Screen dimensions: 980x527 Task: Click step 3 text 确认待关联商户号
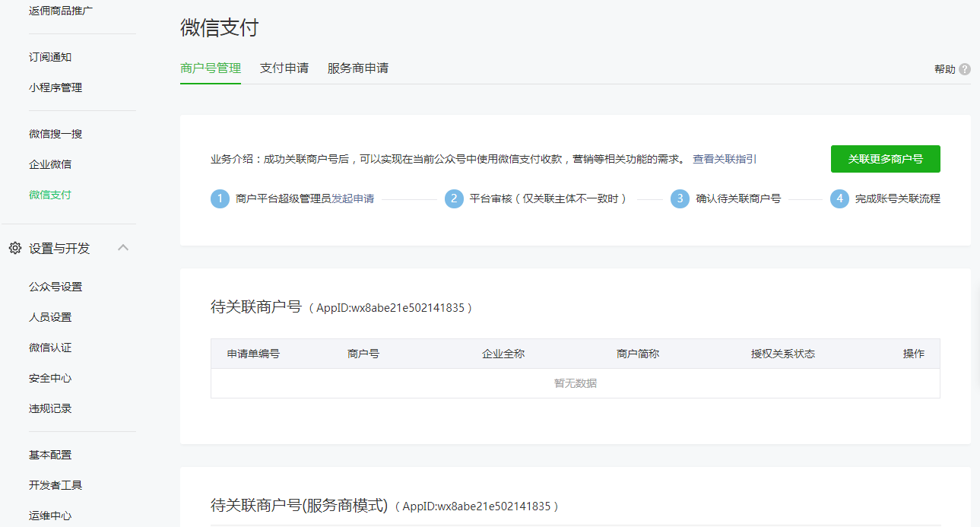click(x=738, y=198)
